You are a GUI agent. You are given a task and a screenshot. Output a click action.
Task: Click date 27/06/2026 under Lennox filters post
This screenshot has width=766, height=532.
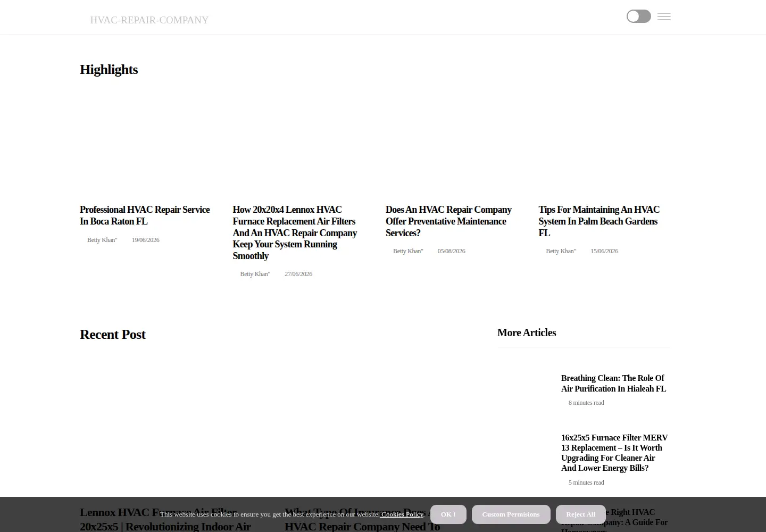point(298,274)
